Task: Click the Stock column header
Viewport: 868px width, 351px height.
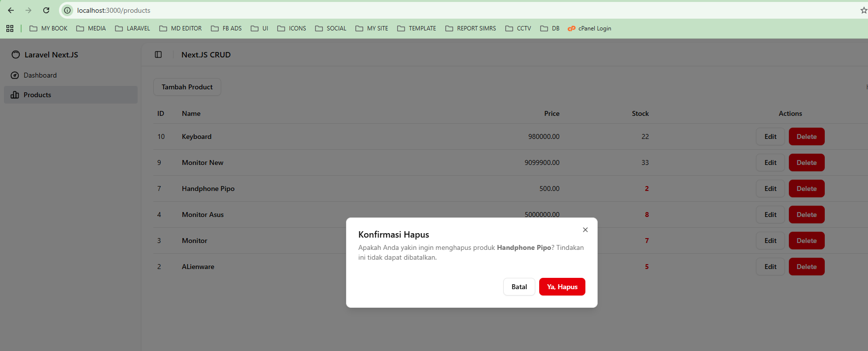Action: click(x=640, y=113)
